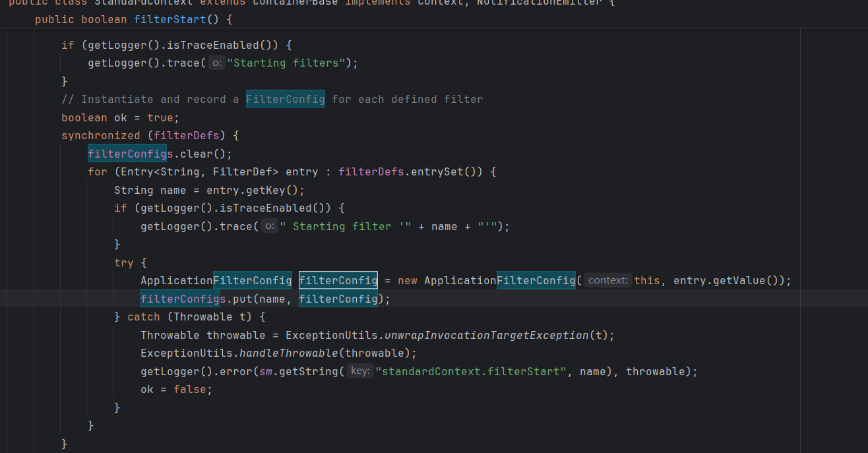Click highlighted FilterConfig in the comment line
This screenshot has width=868, height=453.
coord(285,99)
